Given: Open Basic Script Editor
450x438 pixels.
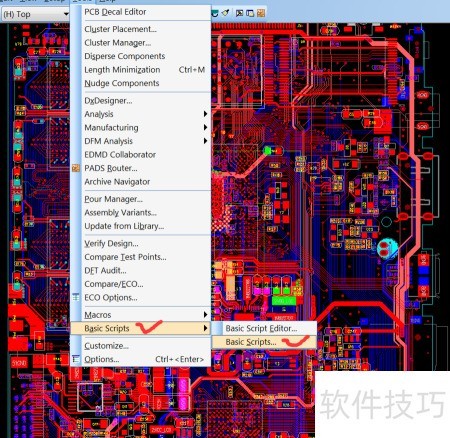Looking at the screenshot, I should 261,329.
